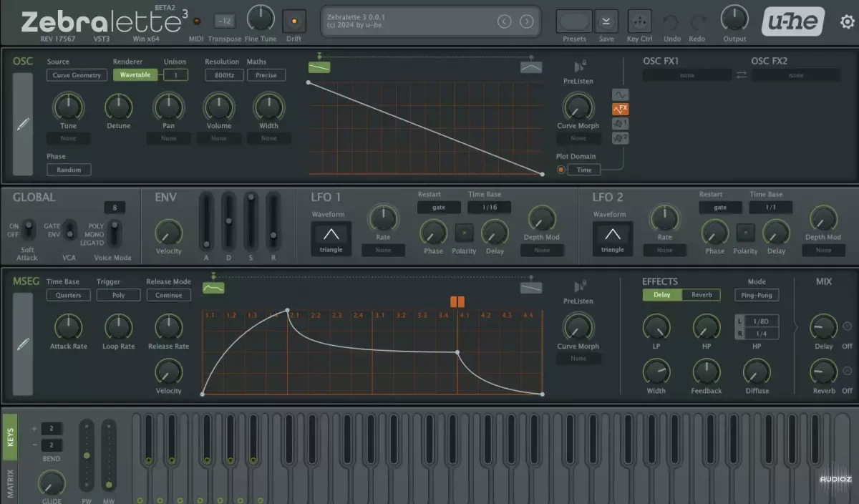Click the Save preset icon
The height and width of the screenshot is (504, 859).
606,21
